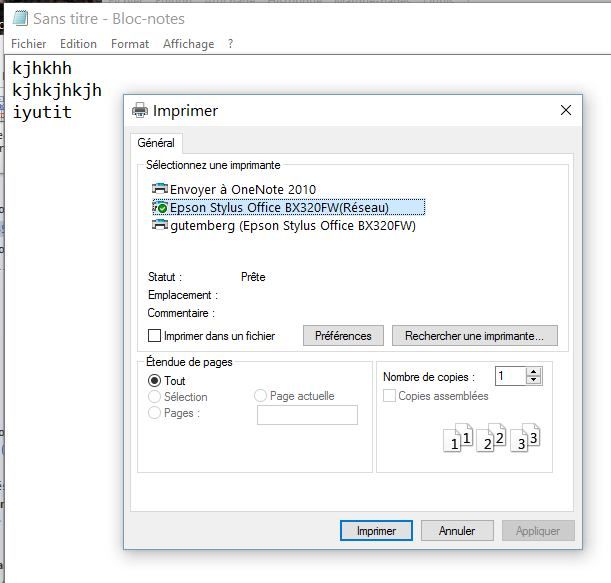This screenshot has height=583, width=611.
Task: Click into the Nombre de copies field
Action: 510,376
